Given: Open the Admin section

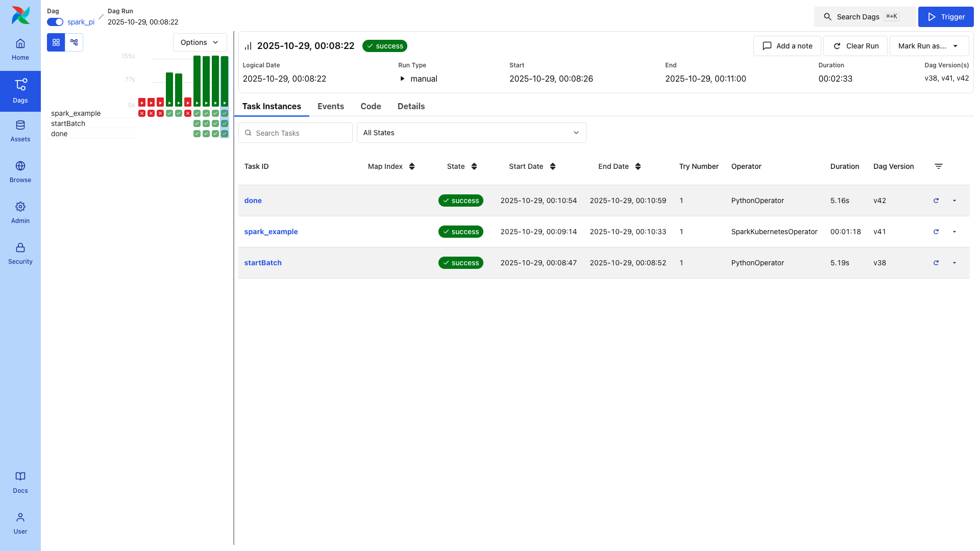Looking at the screenshot, I should 20,212.
